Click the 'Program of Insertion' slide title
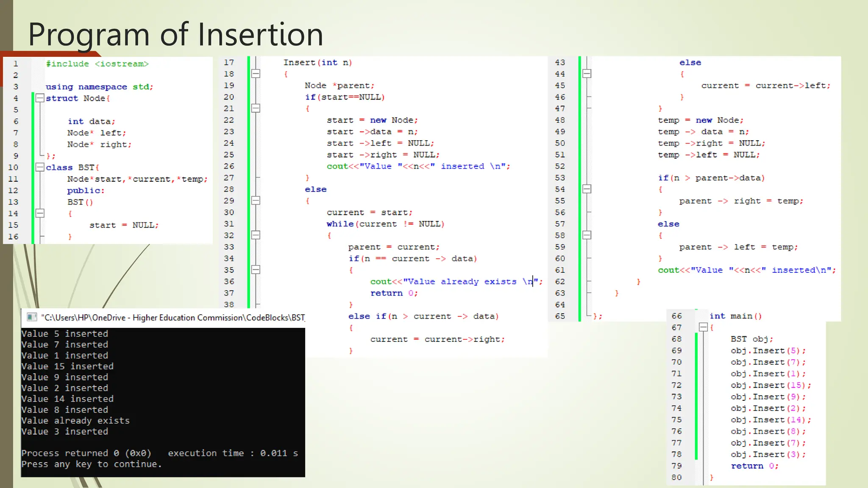This screenshot has height=488, width=868. pos(176,35)
